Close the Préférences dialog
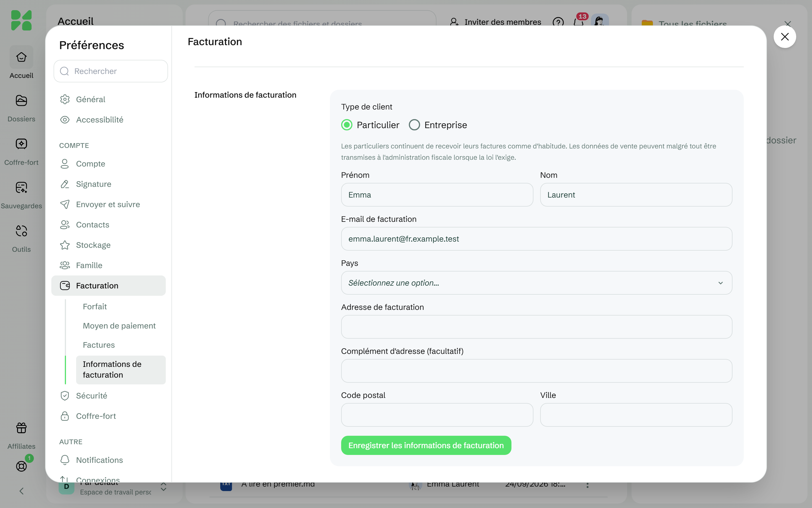The image size is (812, 508). pyautogui.click(x=784, y=37)
